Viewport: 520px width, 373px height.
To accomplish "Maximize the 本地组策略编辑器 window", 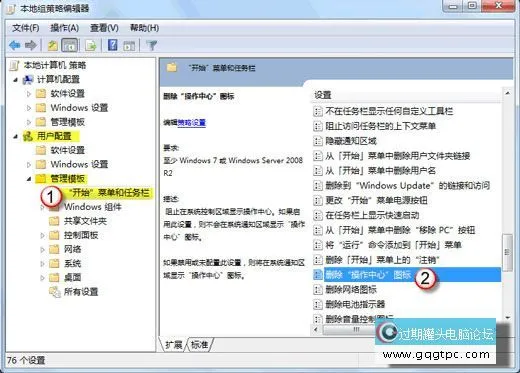I will (x=472, y=6).
